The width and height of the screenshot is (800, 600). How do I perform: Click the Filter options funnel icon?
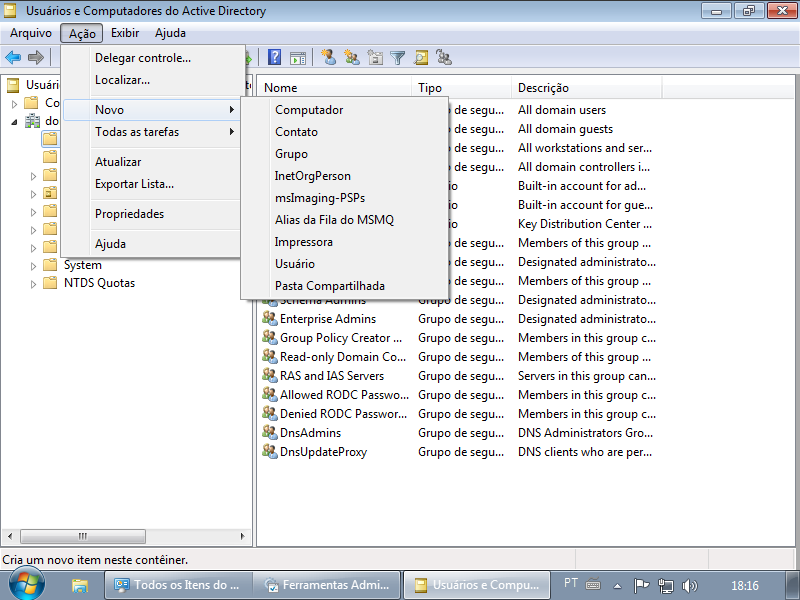point(397,58)
